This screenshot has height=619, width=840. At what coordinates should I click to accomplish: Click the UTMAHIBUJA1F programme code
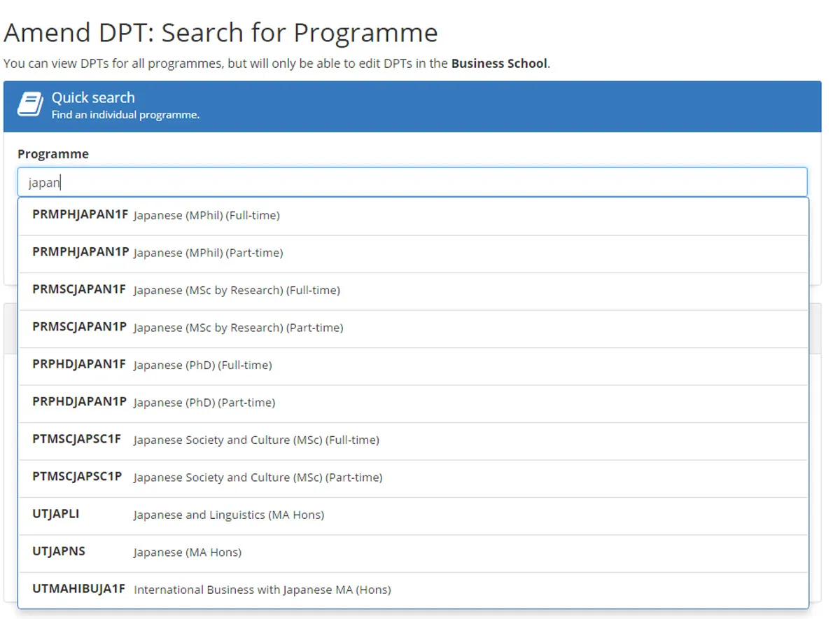pos(78,590)
